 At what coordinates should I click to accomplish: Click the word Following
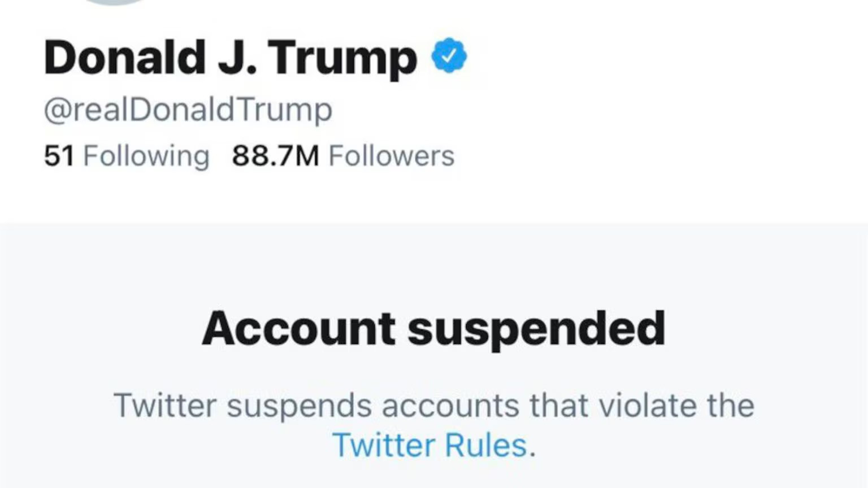pos(146,156)
